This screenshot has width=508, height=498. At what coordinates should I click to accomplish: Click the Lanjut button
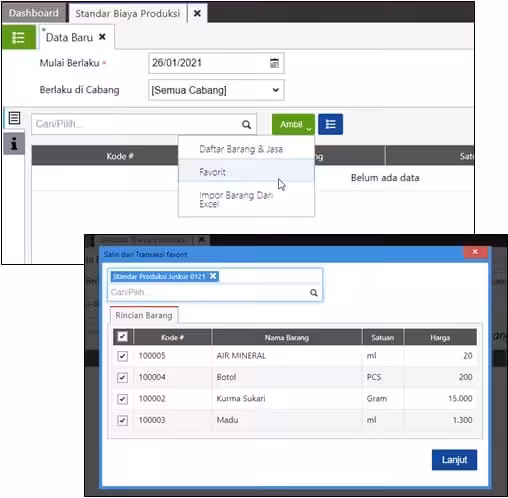tap(454, 460)
